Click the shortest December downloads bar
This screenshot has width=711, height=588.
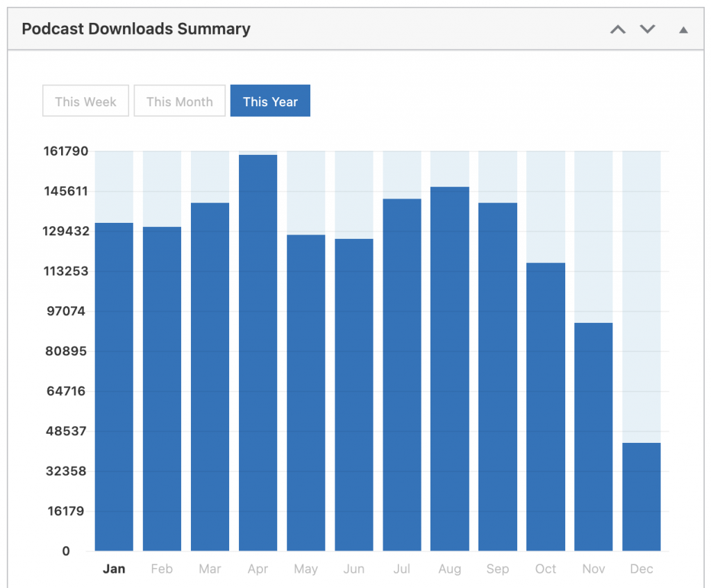[x=641, y=497]
